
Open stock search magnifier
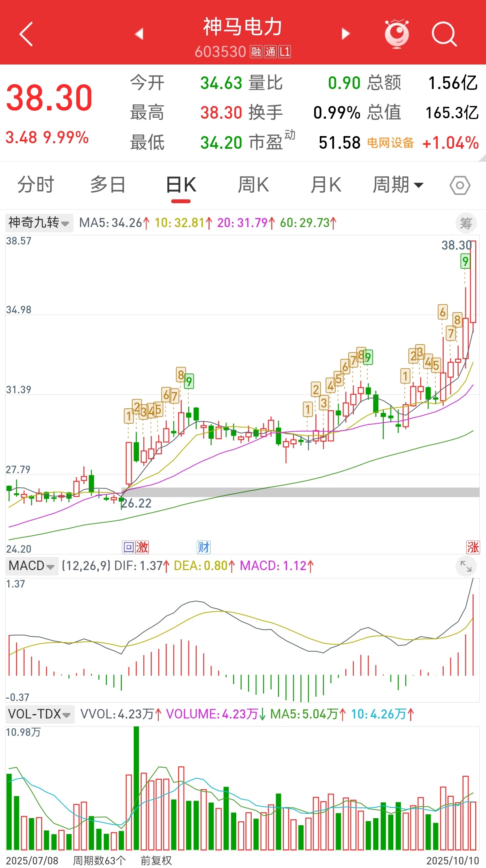444,34
